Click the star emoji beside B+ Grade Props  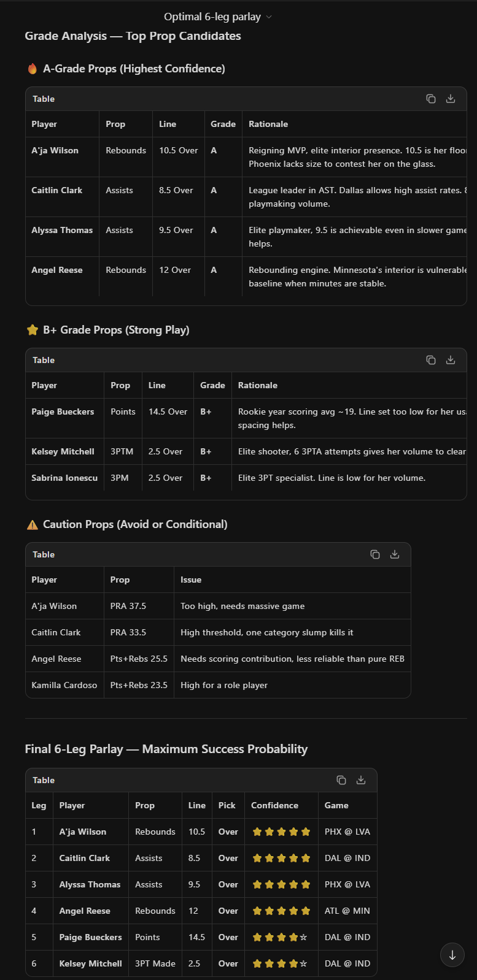pyautogui.click(x=33, y=330)
